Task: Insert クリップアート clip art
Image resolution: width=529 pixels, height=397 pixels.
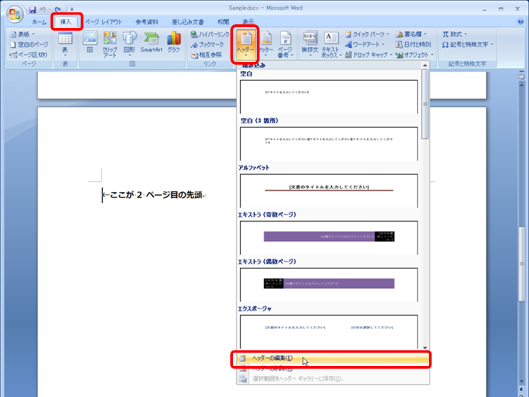Action: (110, 45)
